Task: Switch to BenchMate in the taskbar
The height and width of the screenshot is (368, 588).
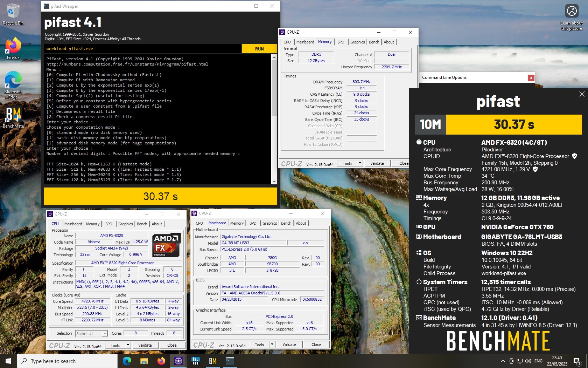Action: (212, 361)
